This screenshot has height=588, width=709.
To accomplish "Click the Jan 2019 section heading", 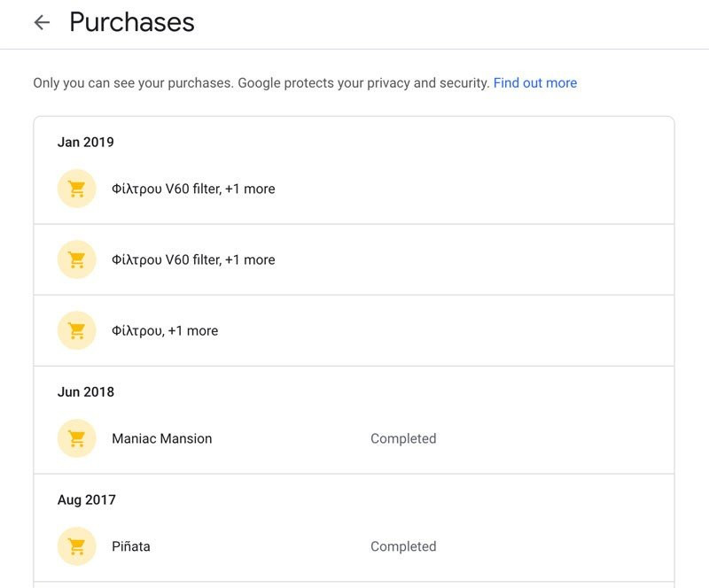I will click(86, 142).
